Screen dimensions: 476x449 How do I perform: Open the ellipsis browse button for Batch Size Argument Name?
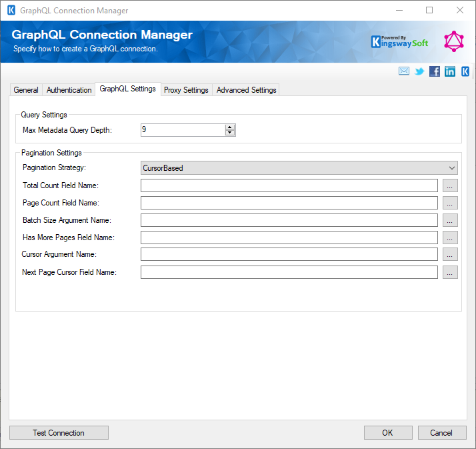tap(450, 220)
